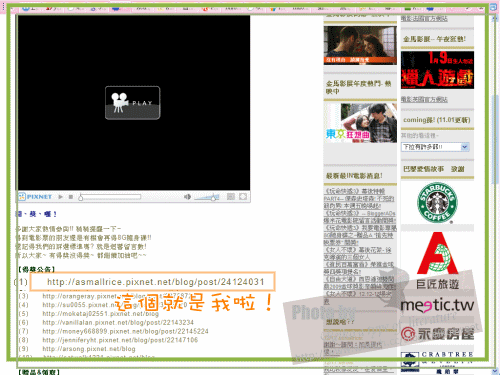Click the PIXNET logo in the player
The image size is (500, 375).
coord(35,197)
